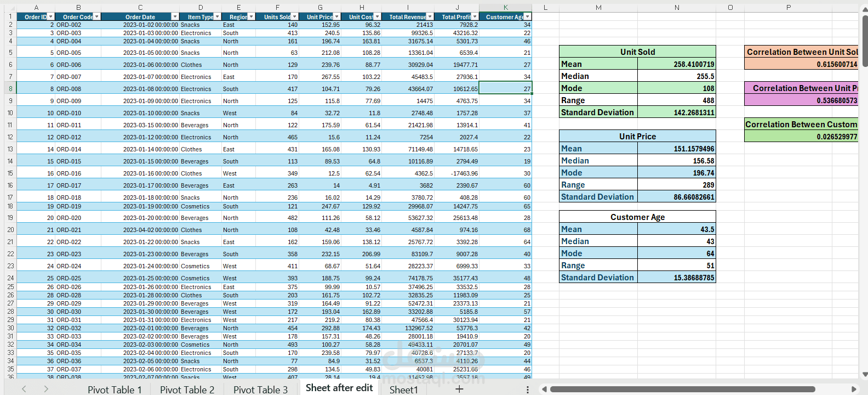Select the standard deviation value 15.38688785
868x395 pixels.
pos(677,278)
